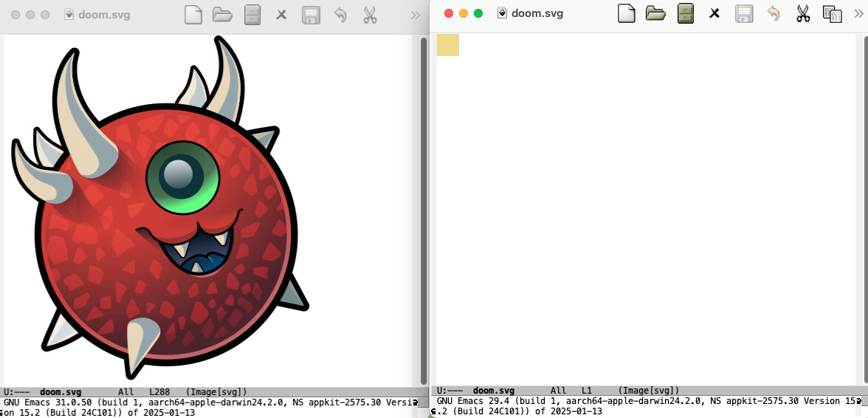Click the doom demon SVG image in left window
Screen dimensions: 868x418
pos(159,207)
